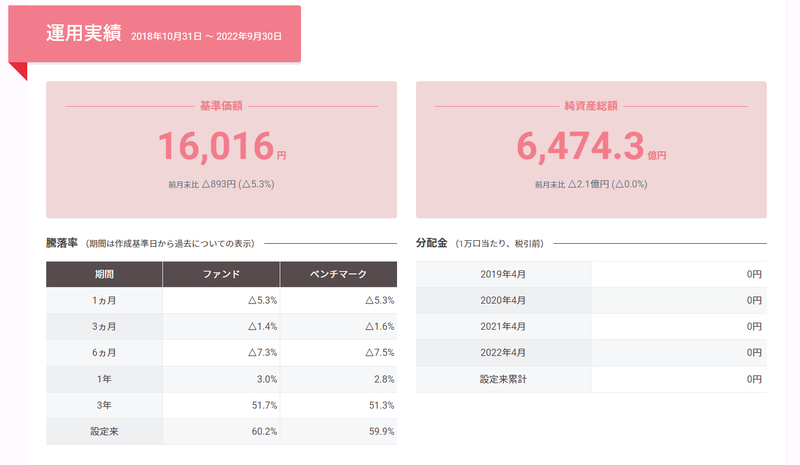Click the 騰落率 section heading
Viewport: 800px width, 465px height.
(63, 243)
